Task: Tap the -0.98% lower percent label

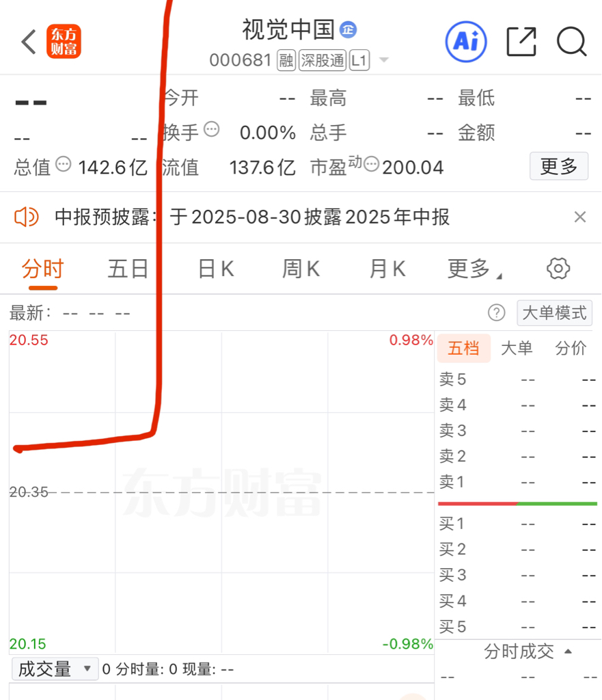Action: click(407, 644)
